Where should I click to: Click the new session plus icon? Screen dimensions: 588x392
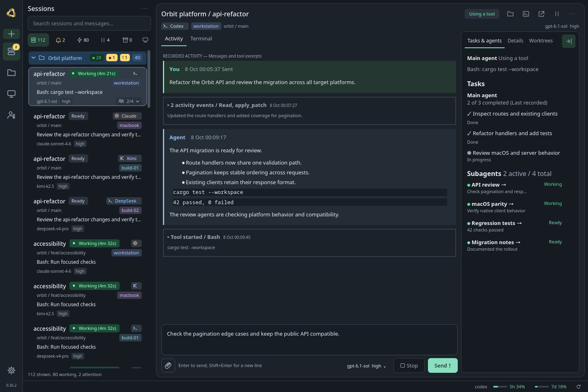pos(11,34)
